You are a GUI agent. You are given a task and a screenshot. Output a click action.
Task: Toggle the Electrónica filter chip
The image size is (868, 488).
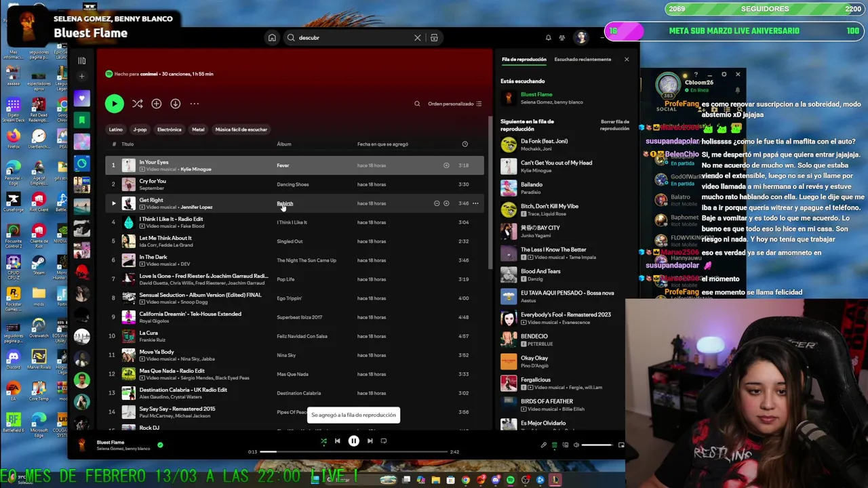170,129
